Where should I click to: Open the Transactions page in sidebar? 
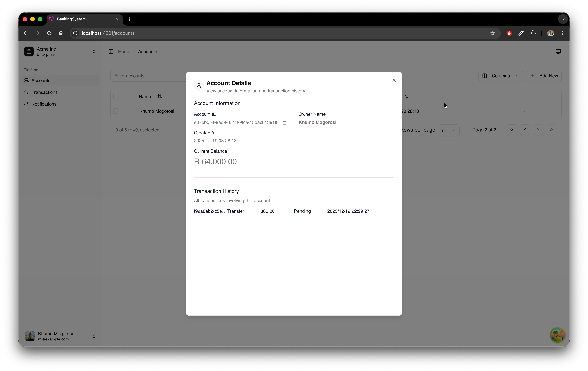44,92
